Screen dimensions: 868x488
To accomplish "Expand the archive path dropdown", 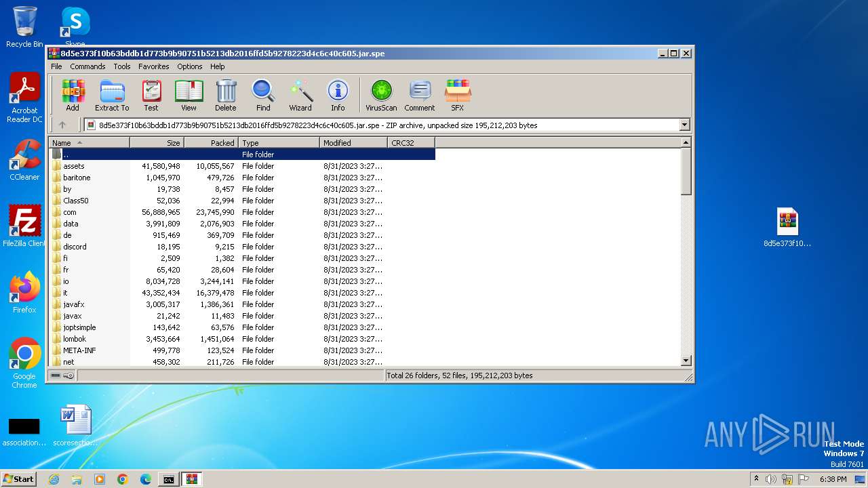I will 684,125.
